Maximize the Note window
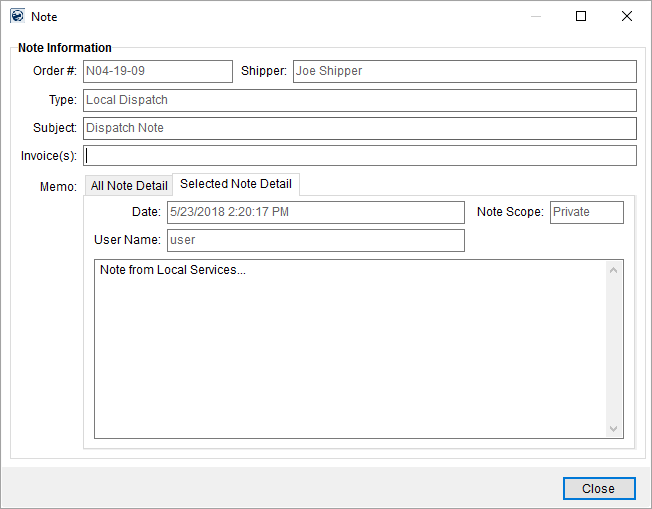Screen dimensions: 652x509 point(581,16)
